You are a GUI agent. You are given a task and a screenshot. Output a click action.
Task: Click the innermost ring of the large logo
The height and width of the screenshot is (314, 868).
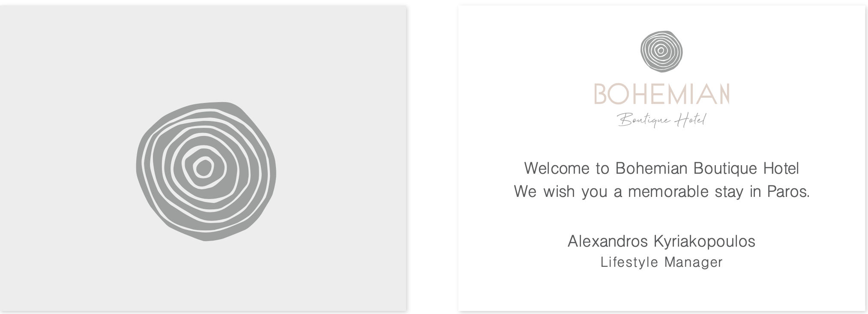click(204, 167)
